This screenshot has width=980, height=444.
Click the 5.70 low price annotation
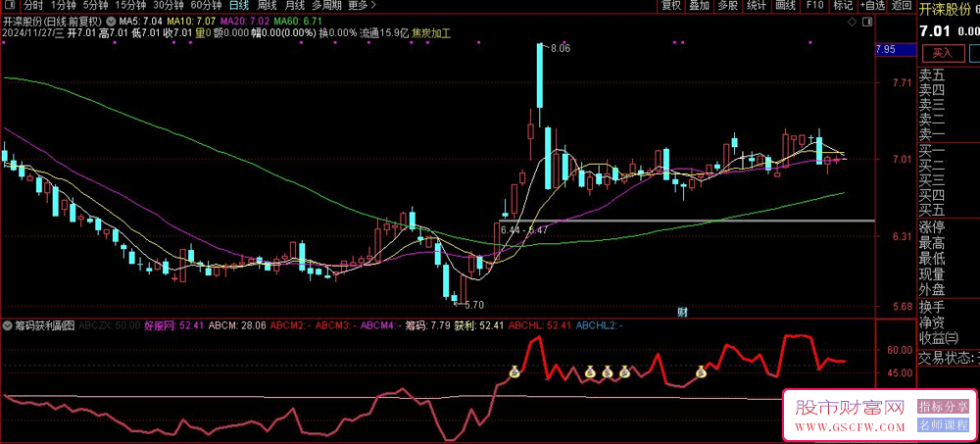pyautogui.click(x=472, y=305)
